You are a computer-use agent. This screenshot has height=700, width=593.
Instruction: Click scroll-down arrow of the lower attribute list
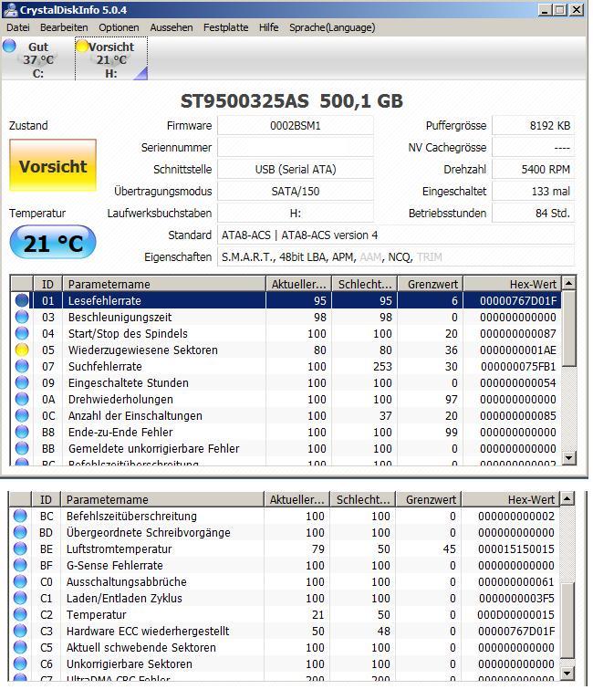pos(567,673)
